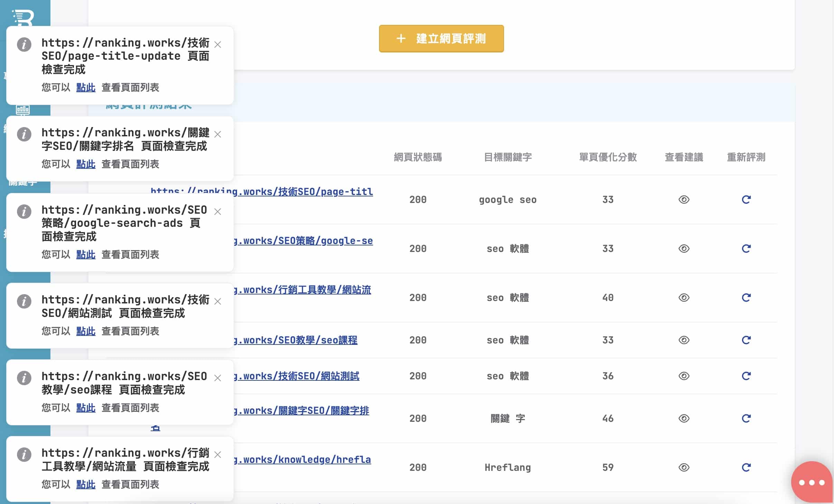834x504 pixels.
Task: Re-evaluate the google seo row with refresh icon
Action: (x=746, y=200)
